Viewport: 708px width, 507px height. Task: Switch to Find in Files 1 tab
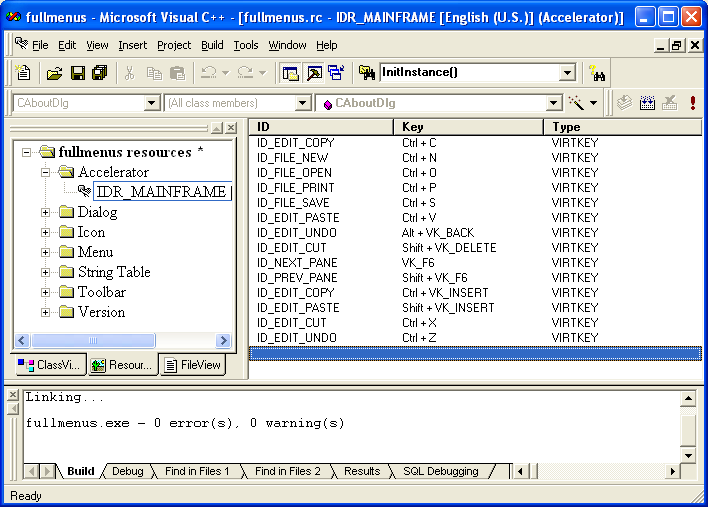[197, 471]
